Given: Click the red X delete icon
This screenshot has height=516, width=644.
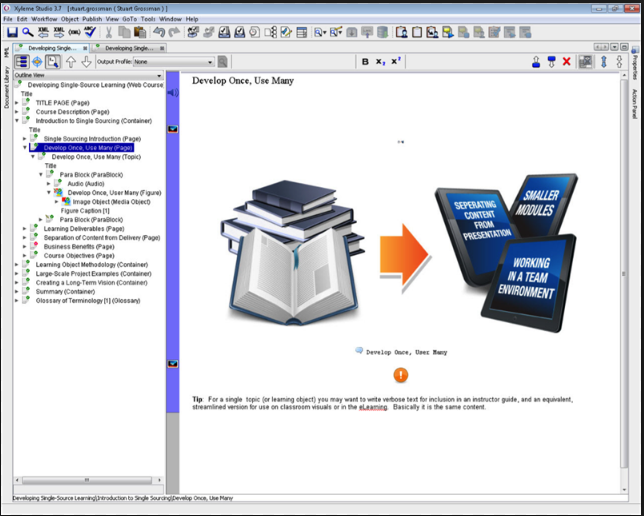Looking at the screenshot, I should click(567, 62).
